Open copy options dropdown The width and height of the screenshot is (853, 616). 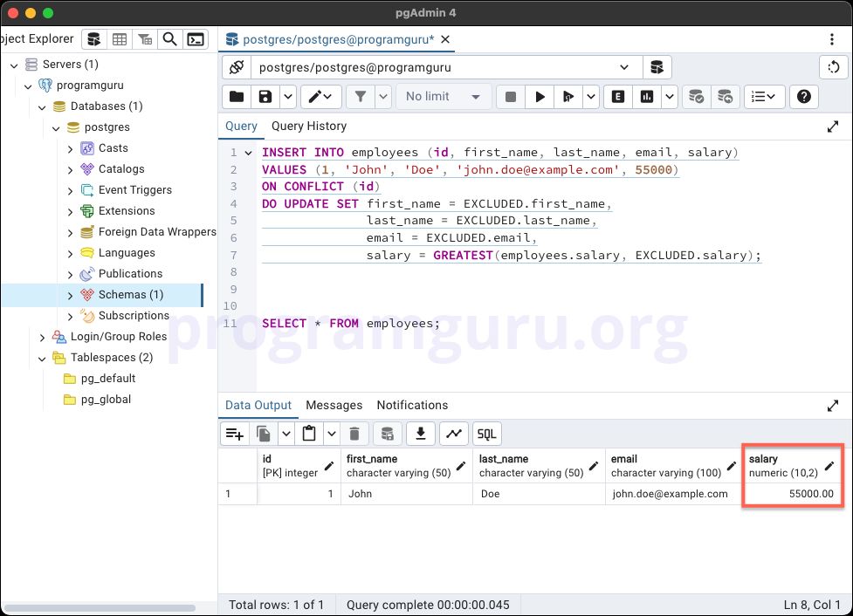[x=286, y=434]
